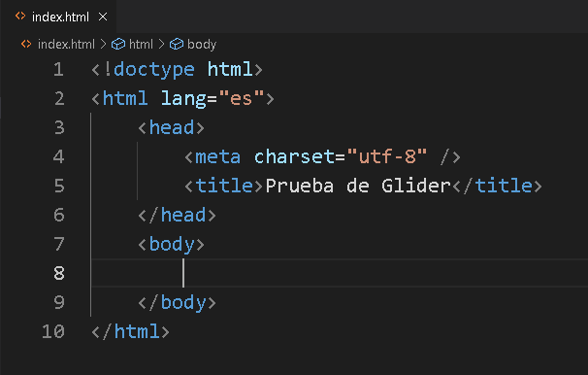The width and height of the screenshot is (588, 375).
Task: Click the "es" lang attribute value
Action: point(242,98)
